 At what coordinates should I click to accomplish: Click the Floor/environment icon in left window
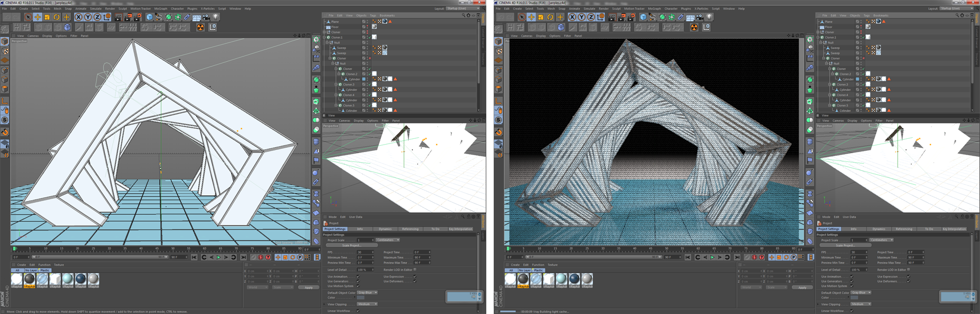click(196, 17)
